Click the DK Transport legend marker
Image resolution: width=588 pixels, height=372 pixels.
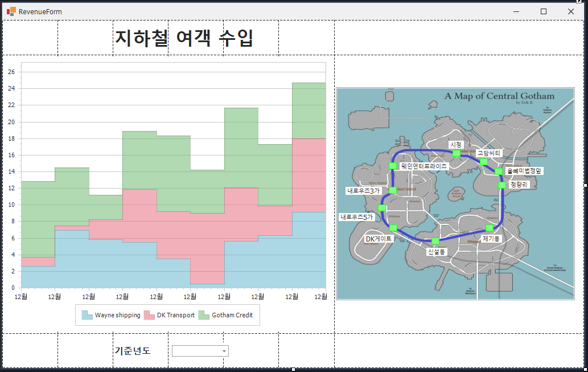tap(149, 315)
